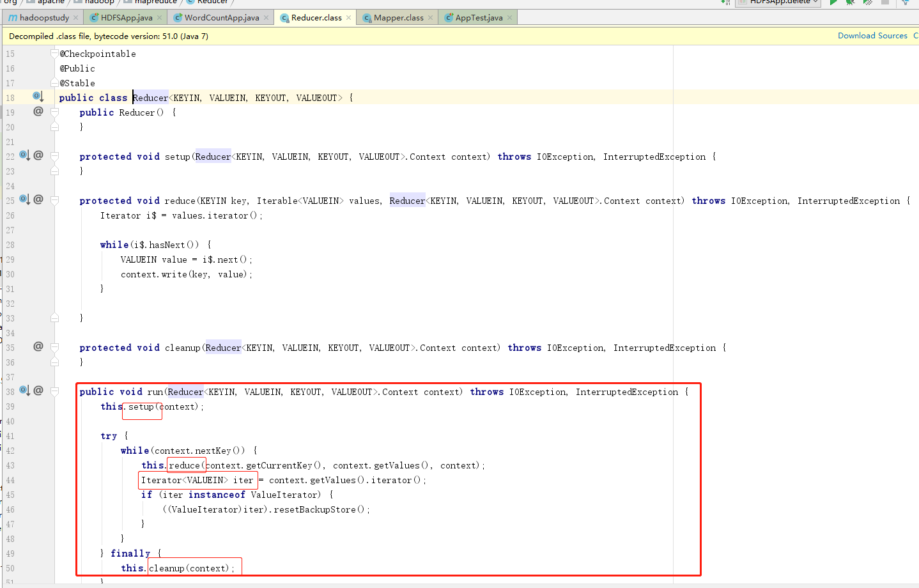
Task: Close the Reducer.class tab
Action: (349, 18)
